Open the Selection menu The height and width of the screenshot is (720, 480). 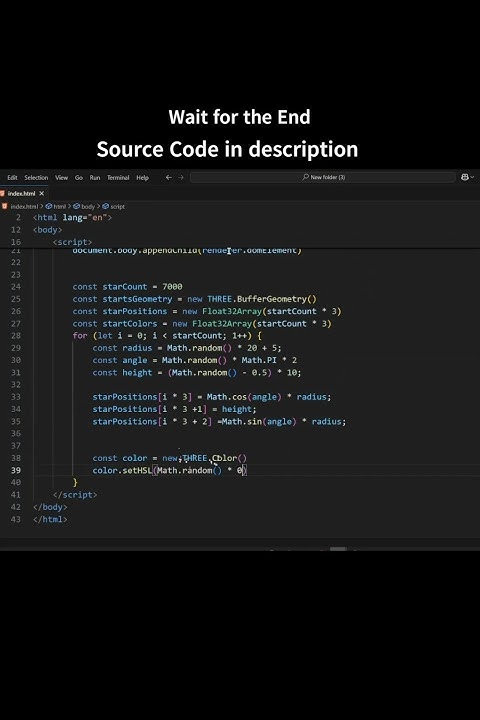click(x=36, y=178)
